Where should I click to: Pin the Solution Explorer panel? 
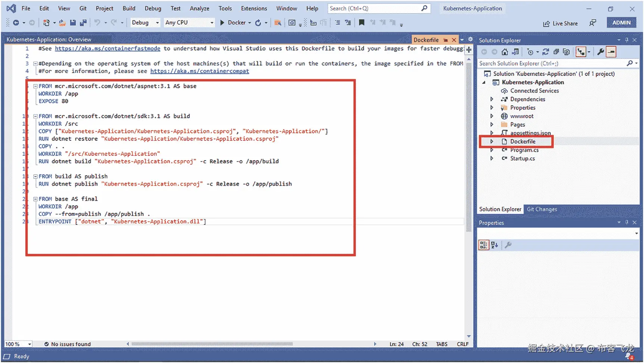[627, 40]
